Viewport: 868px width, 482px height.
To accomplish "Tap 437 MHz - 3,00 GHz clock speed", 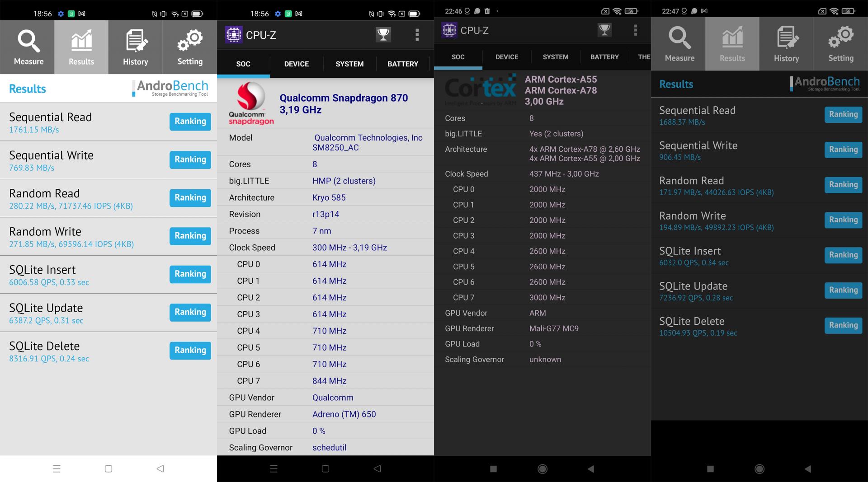I will 564,174.
